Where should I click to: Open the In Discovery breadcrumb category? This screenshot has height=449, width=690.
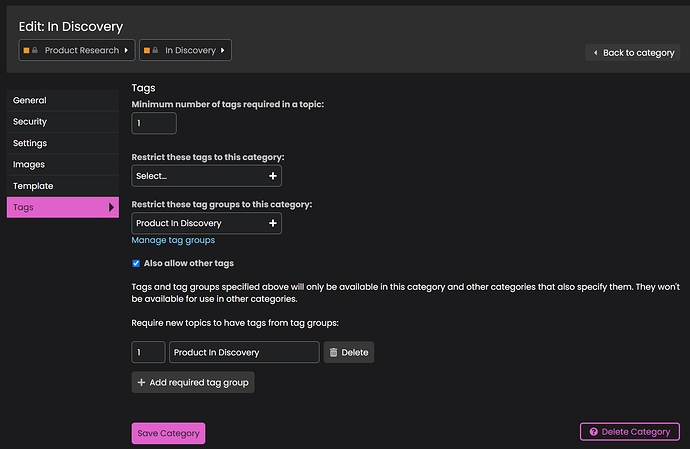185,50
